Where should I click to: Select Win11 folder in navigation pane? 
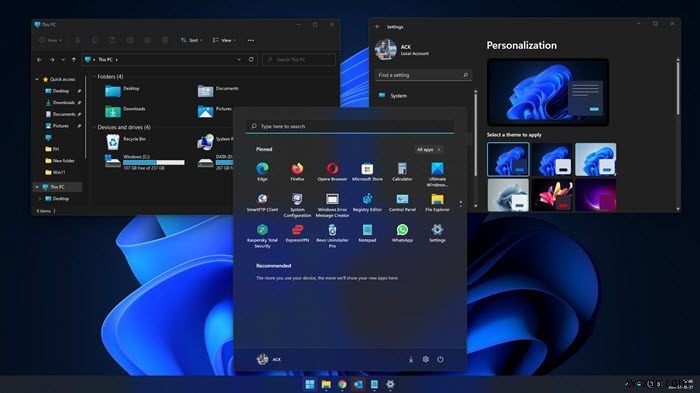pos(55,172)
